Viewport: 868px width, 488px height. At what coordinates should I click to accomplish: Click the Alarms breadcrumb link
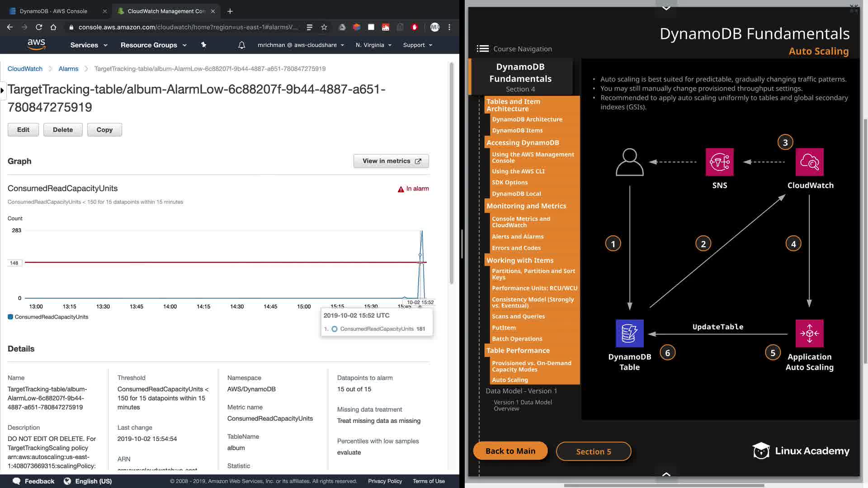(68, 69)
